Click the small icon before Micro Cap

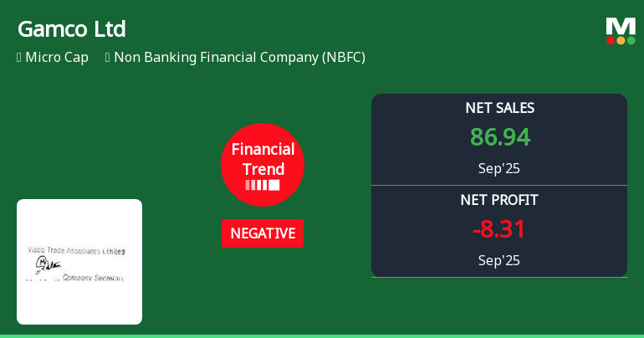(19, 58)
